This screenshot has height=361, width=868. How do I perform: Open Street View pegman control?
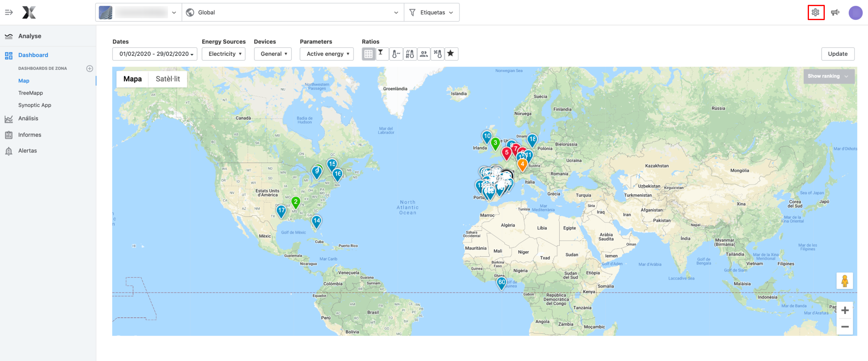(844, 281)
